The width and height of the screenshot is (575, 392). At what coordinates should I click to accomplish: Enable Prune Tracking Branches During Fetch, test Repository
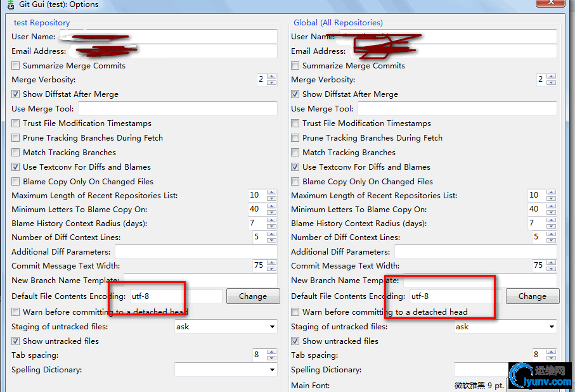15,138
